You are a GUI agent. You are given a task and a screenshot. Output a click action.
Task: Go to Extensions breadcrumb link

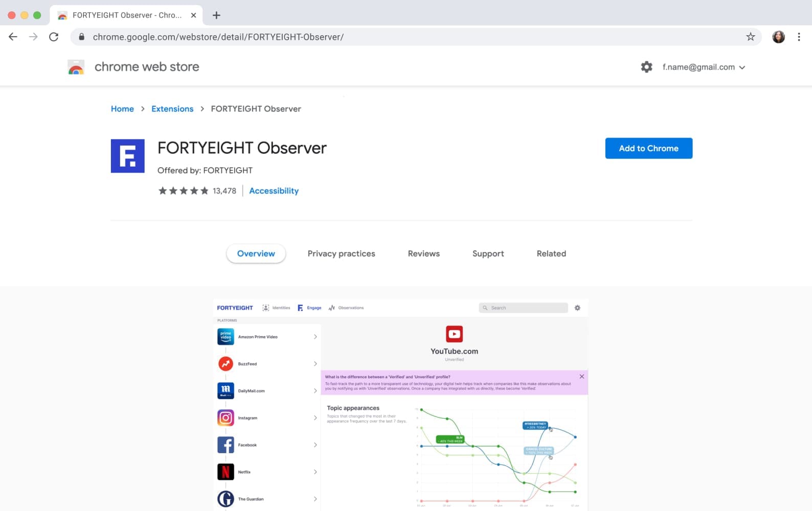click(x=172, y=109)
